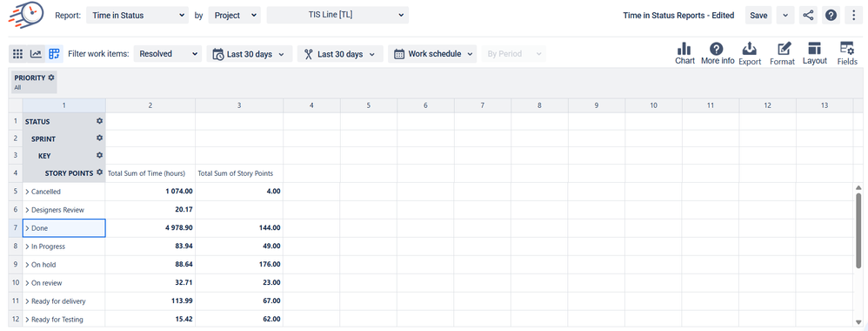Select row number 7 header

click(x=16, y=228)
